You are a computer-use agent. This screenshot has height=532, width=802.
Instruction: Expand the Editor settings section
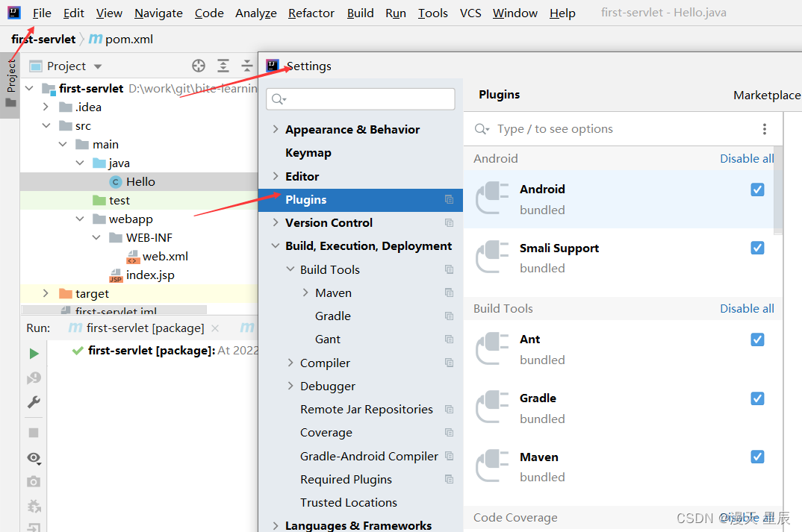tap(276, 176)
